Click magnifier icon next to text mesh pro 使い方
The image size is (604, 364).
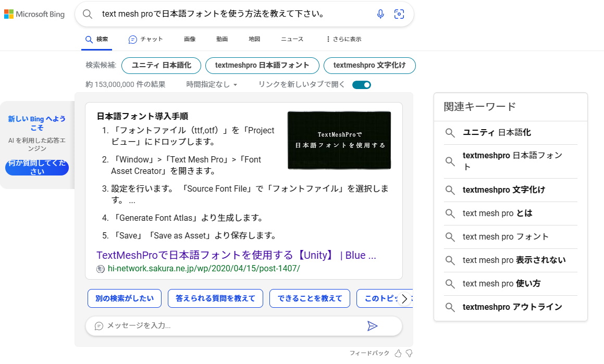pyautogui.click(x=450, y=284)
